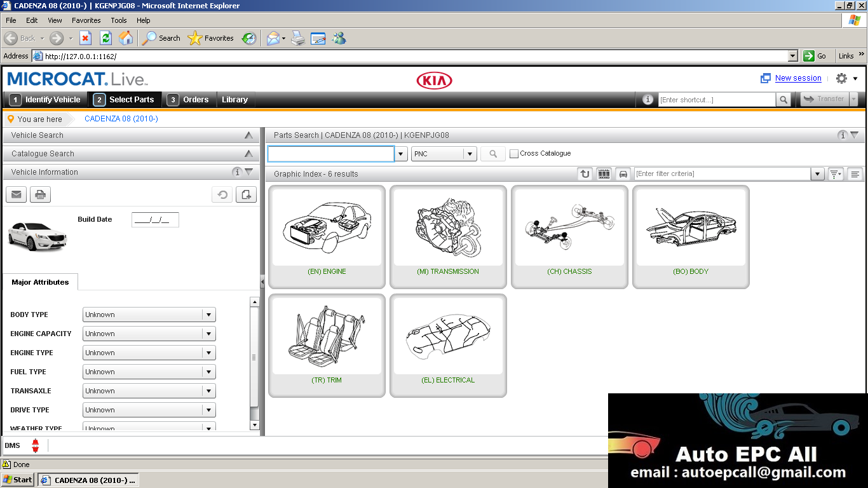Open the Favorites menu
Viewport: 868px width, 488px height.
(86, 20)
